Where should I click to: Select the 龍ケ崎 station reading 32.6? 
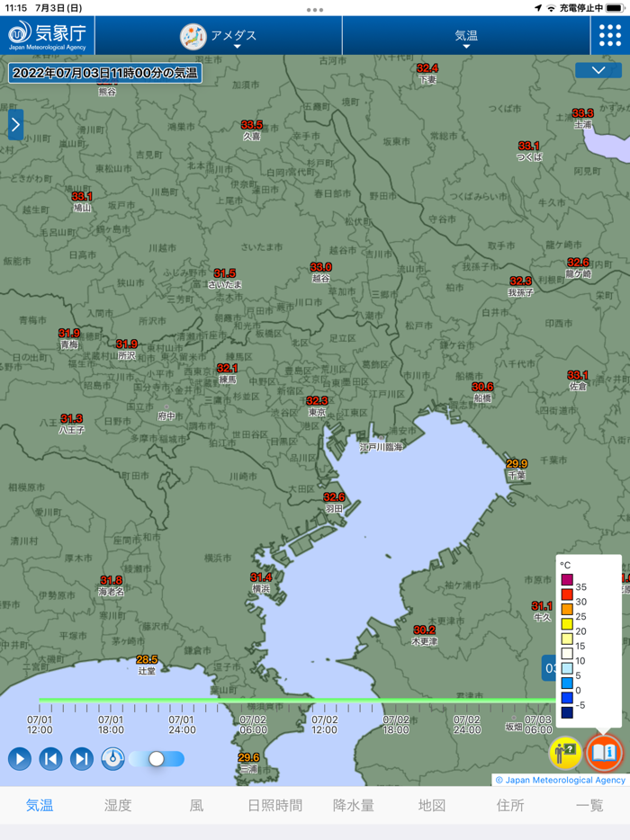click(578, 268)
